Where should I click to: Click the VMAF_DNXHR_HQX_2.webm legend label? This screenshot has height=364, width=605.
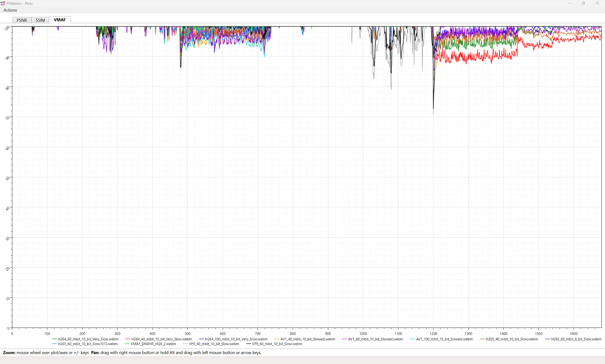click(x=153, y=344)
